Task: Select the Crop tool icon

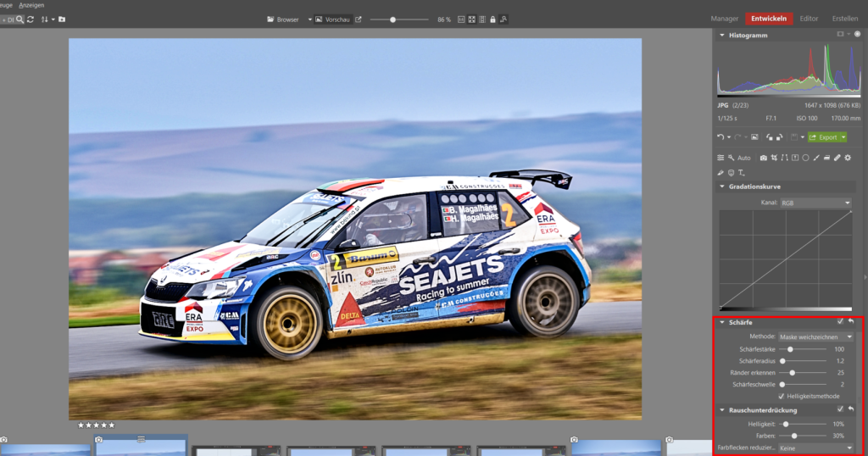Action: 774,158
